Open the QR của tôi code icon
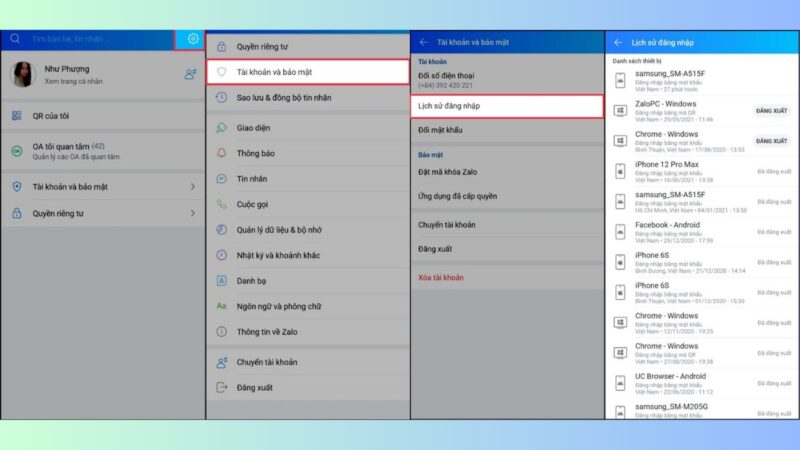Viewport: 800px width, 450px height. (16, 116)
